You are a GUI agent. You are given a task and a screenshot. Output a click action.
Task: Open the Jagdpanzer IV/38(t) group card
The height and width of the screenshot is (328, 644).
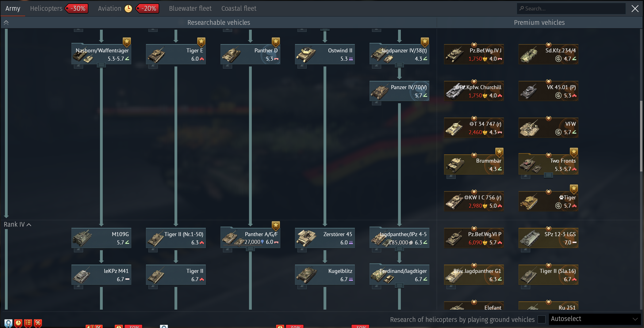coord(399,54)
